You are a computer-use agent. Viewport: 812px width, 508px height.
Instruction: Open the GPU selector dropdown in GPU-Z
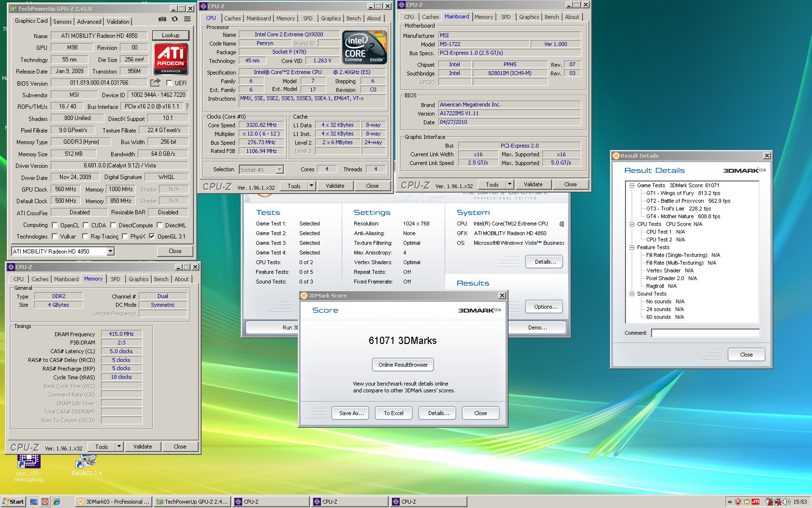[x=110, y=251]
